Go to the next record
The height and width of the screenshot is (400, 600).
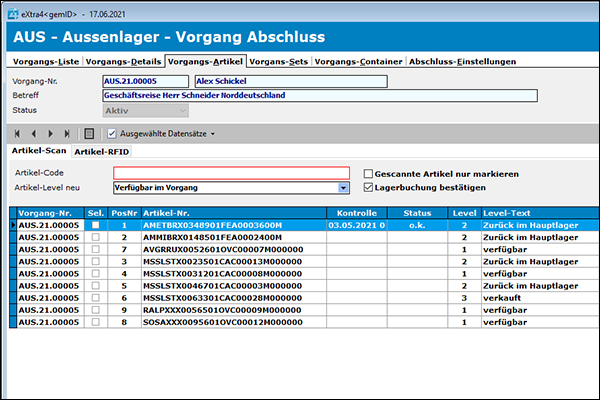[x=51, y=133]
